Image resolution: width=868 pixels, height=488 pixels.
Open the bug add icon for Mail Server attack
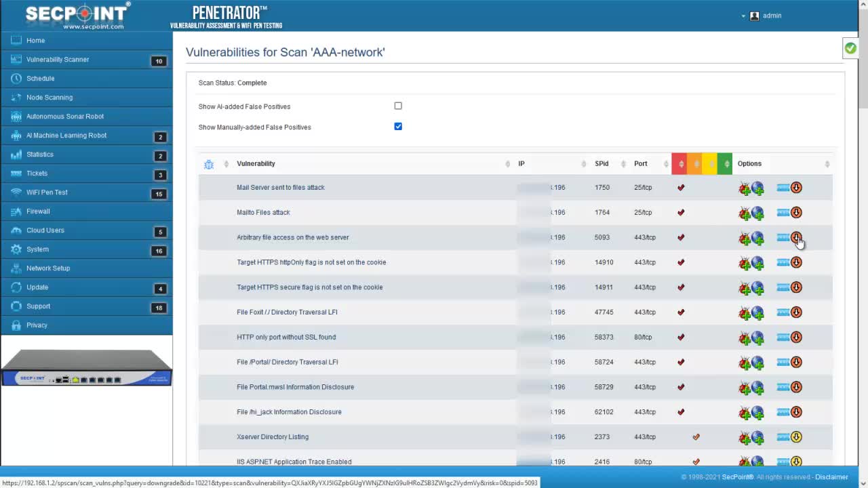[x=745, y=188]
